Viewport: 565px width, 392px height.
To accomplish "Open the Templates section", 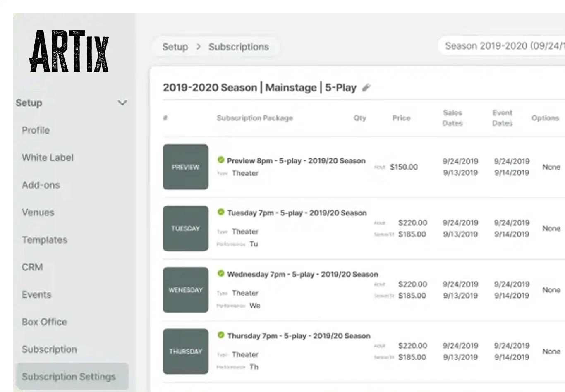I will 44,240.
